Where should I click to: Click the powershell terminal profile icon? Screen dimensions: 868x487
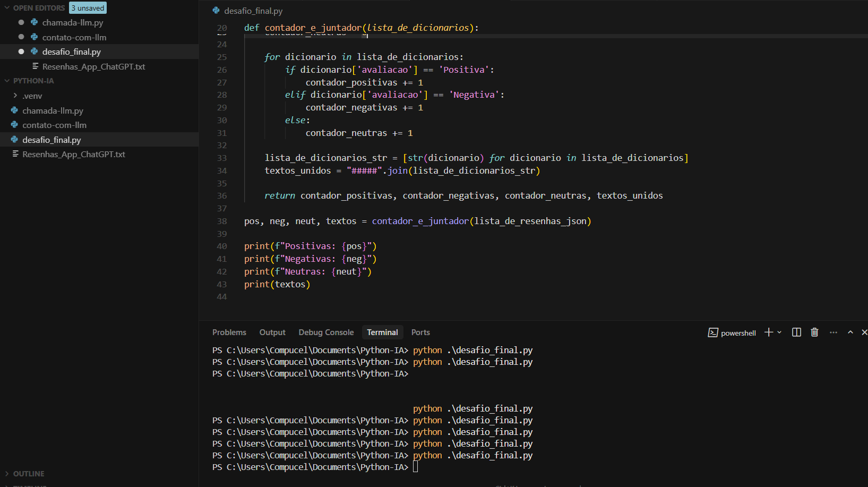pyautogui.click(x=712, y=333)
